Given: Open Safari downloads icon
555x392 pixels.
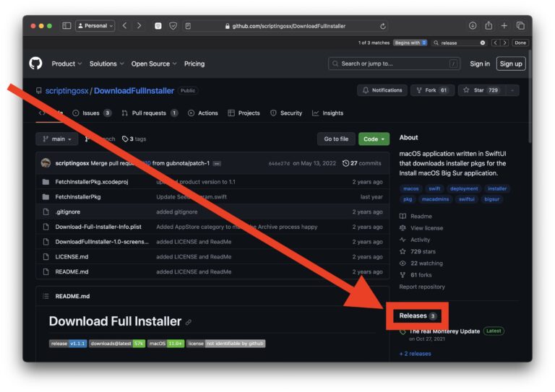Looking at the screenshot, I should [x=473, y=25].
